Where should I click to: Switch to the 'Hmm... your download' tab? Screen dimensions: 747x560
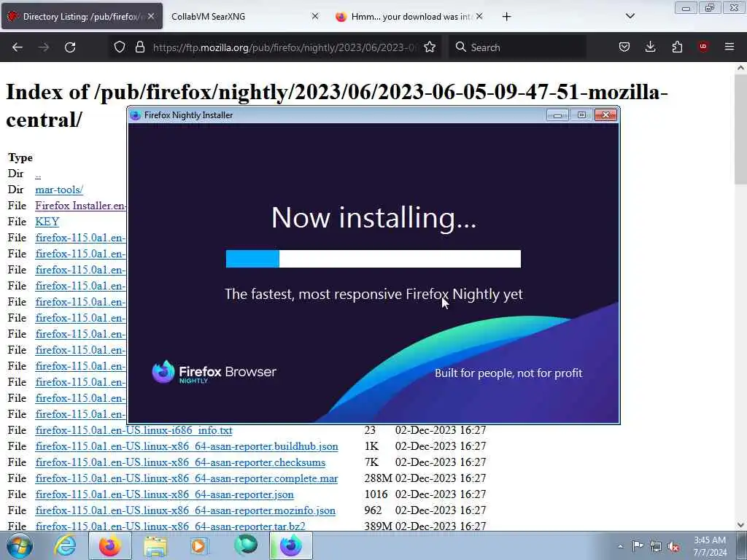pyautogui.click(x=409, y=16)
